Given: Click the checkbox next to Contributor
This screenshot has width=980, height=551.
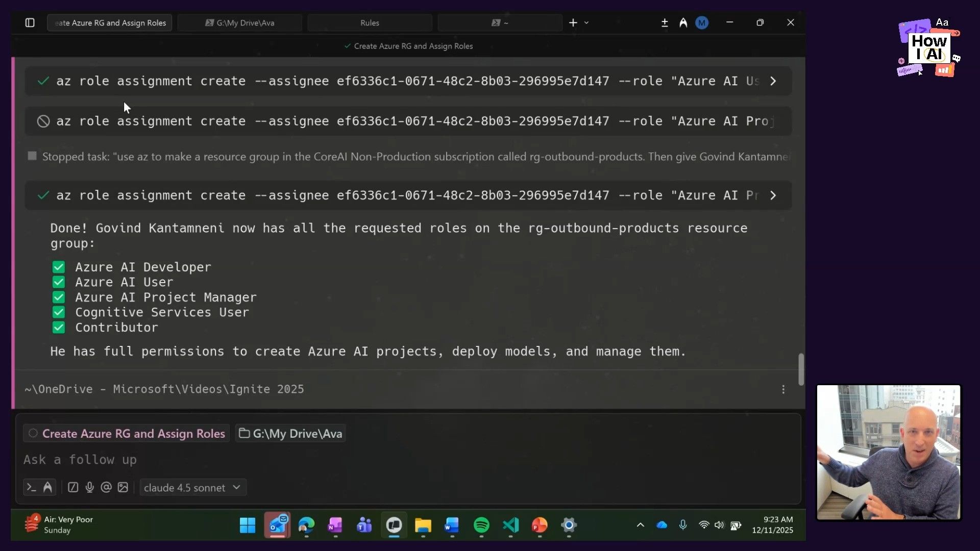Looking at the screenshot, I should pos(59,328).
